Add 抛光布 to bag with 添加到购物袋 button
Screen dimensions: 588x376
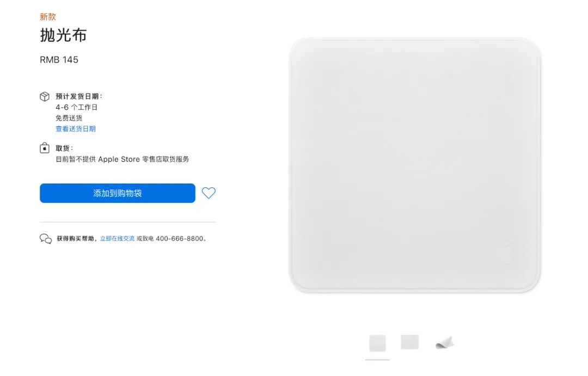(x=118, y=193)
